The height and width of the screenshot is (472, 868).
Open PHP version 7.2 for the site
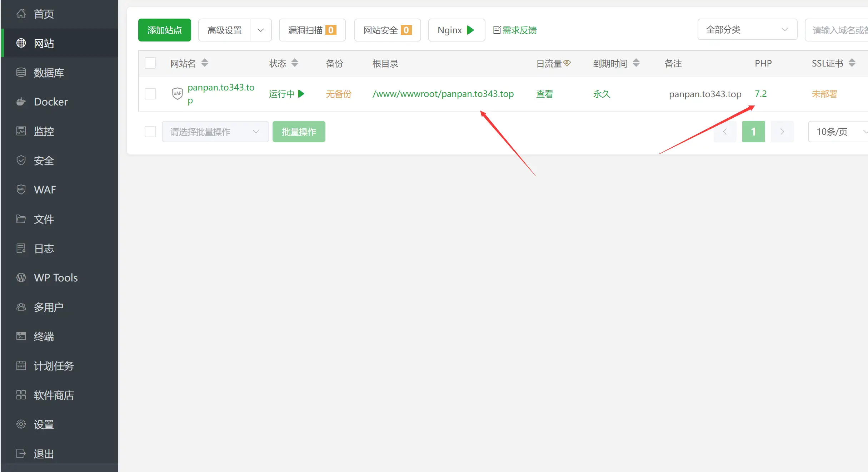click(761, 93)
